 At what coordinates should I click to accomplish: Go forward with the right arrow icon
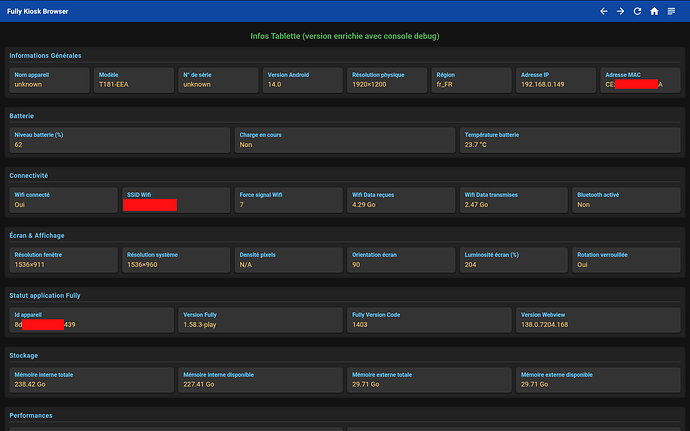(620, 11)
